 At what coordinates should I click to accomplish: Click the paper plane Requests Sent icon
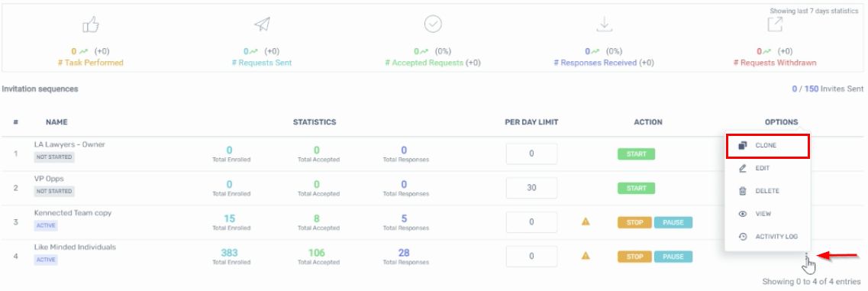tap(262, 24)
